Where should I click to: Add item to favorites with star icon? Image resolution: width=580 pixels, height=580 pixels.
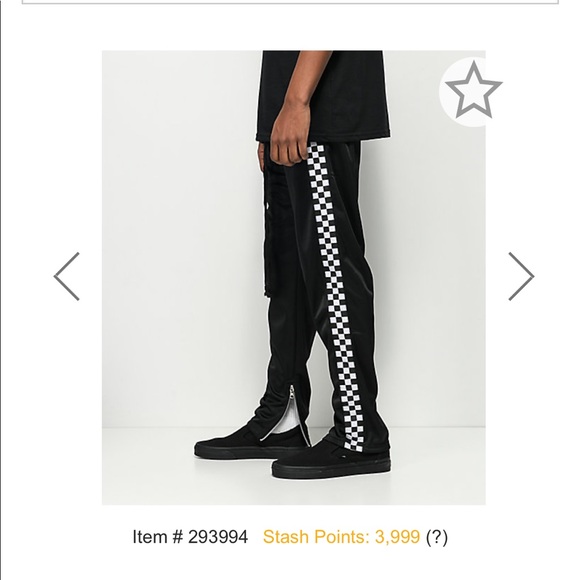coord(473,91)
